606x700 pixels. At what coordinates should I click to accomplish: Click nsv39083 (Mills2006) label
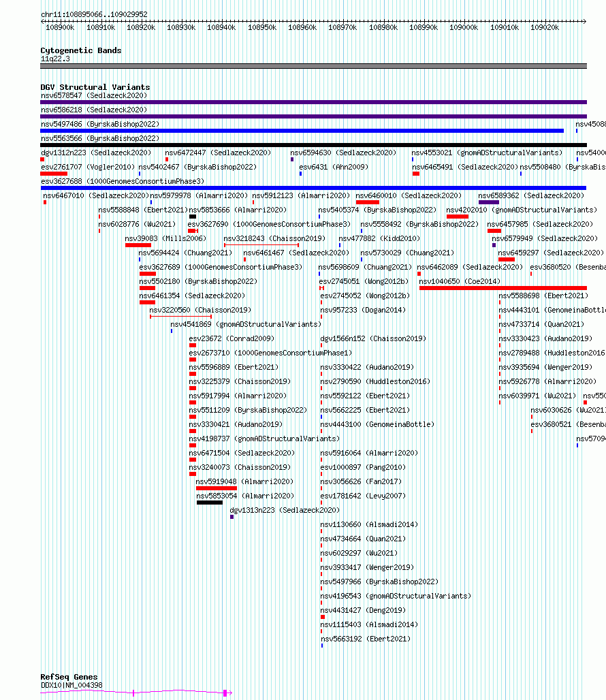tap(165, 238)
